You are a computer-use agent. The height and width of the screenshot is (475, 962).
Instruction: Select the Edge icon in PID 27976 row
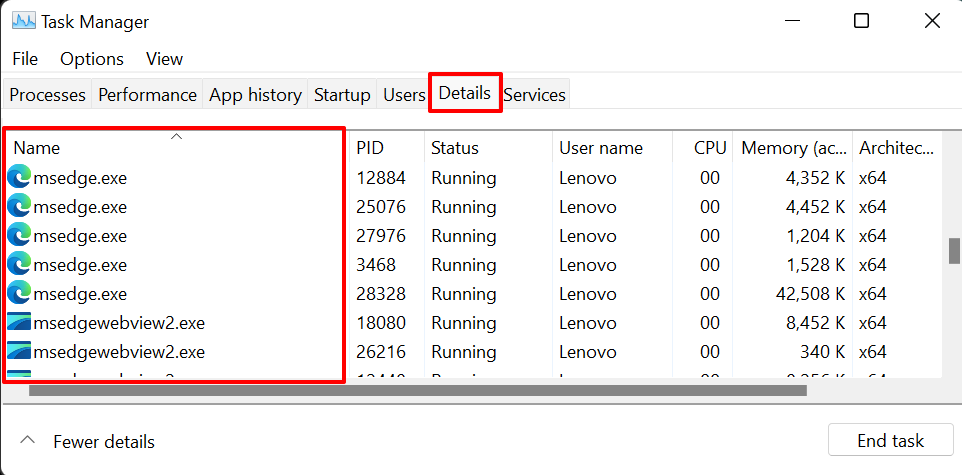coord(19,236)
